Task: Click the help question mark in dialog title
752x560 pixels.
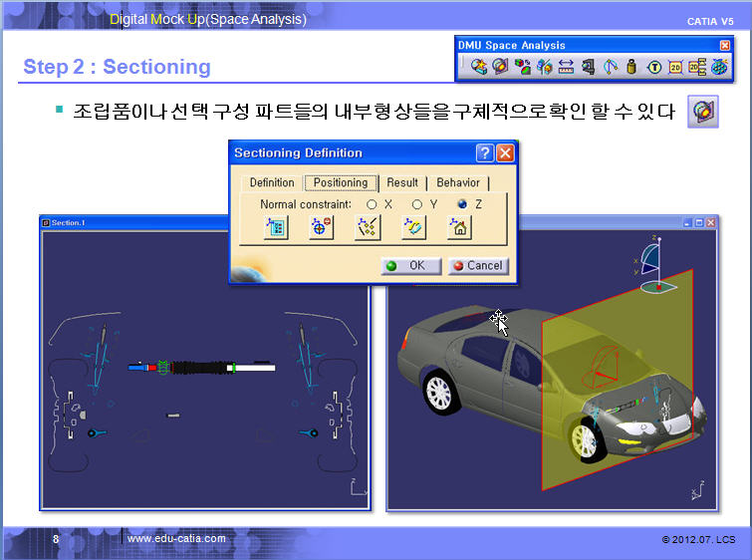Action: pos(485,152)
